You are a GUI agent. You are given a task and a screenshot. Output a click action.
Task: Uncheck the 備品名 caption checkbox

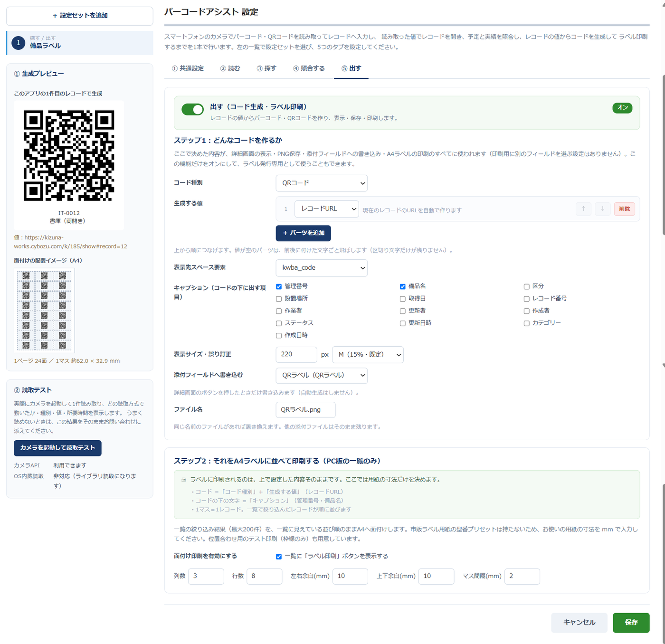click(402, 286)
